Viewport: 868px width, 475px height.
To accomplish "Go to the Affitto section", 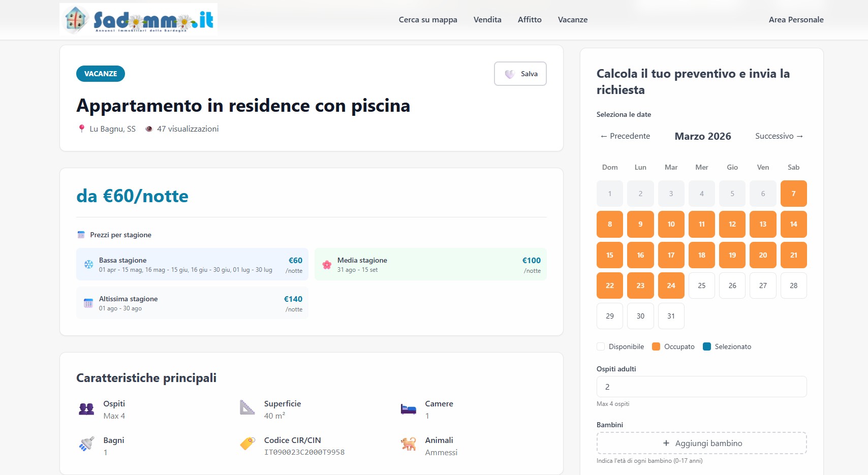I will (530, 20).
